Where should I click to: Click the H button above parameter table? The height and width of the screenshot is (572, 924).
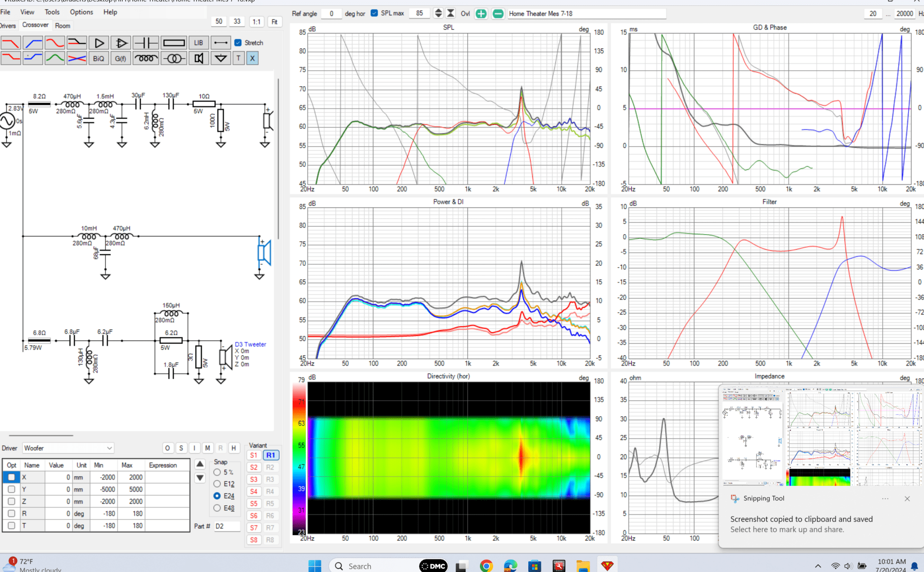point(234,448)
